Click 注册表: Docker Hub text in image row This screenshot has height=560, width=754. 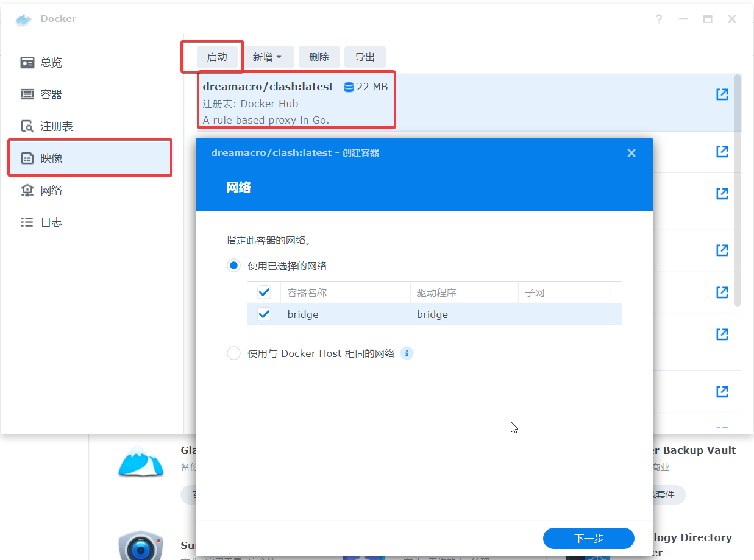pos(251,104)
